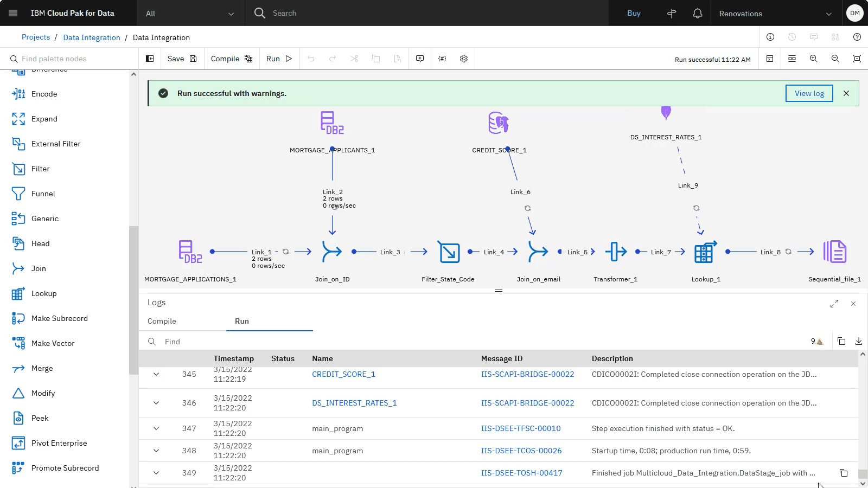The image size is (868, 488).
Task: Click the View log button
Action: click(809, 93)
